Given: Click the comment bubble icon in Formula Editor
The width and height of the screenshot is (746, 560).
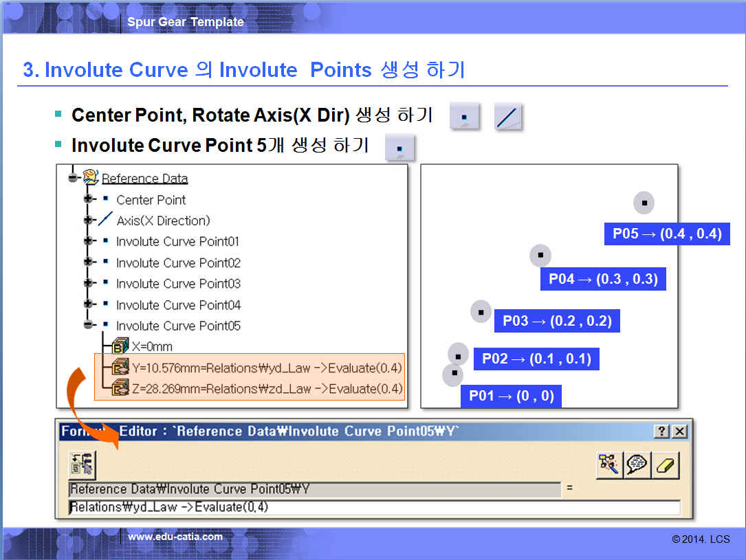Looking at the screenshot, I should (637, 465).
